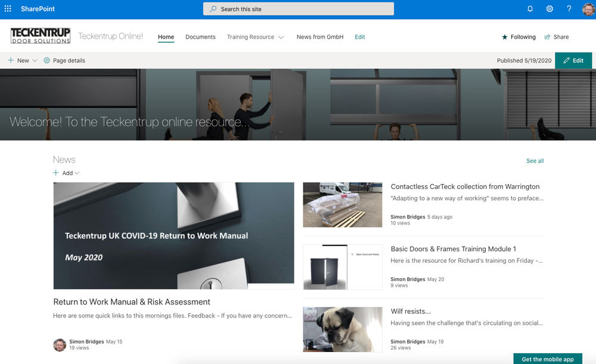Expand the Add news dropdown chevron
The height and width of the screenshot is (364, 596).
77,173
